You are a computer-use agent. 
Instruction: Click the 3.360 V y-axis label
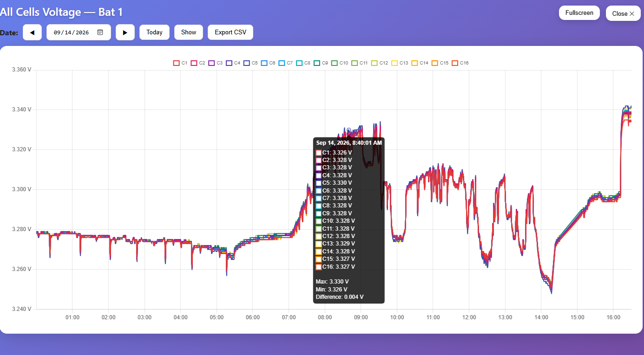click(22, 70)
